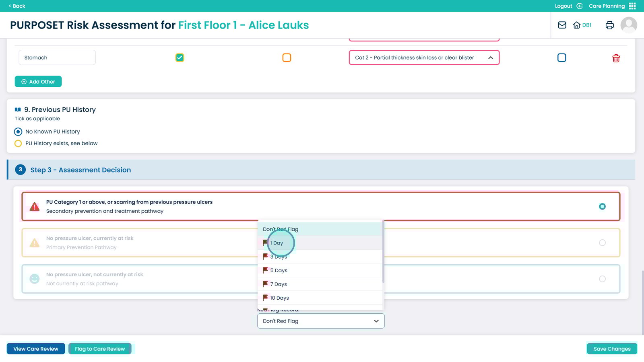The width and height of the screenshot is (644, 362).
Task: Select PU History exists radio button
Action: (18, 144)
